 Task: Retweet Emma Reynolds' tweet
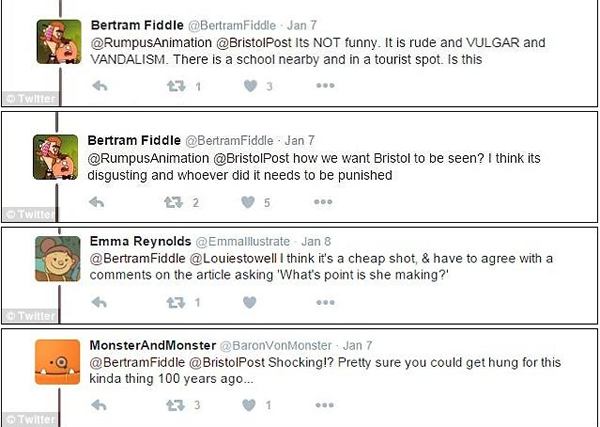tap(176, 303)
